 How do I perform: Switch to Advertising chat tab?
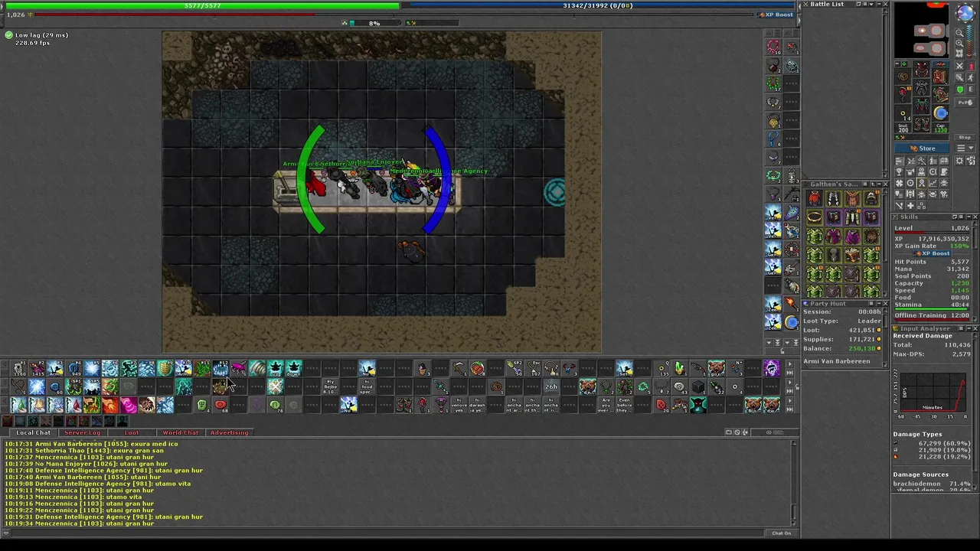[x=229, y=432]
